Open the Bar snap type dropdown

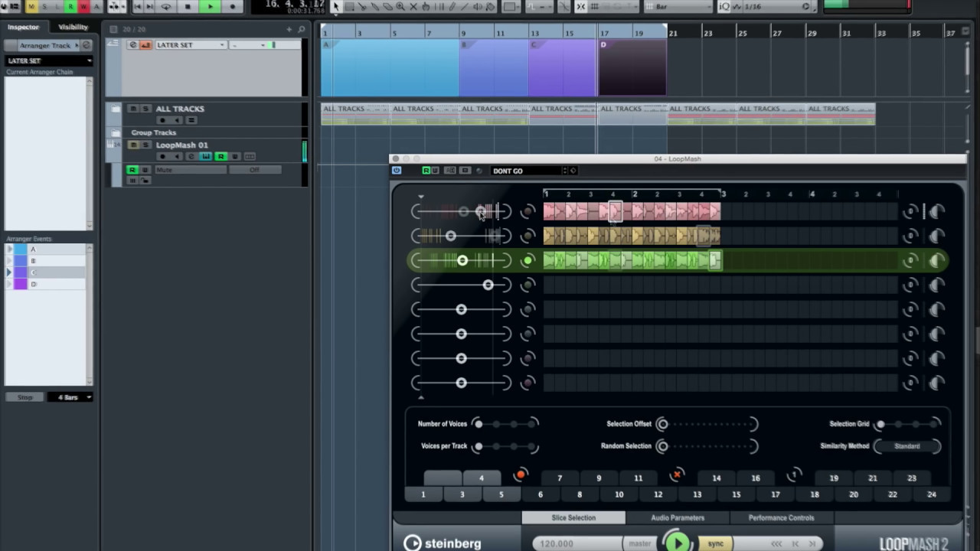point(678,7)
